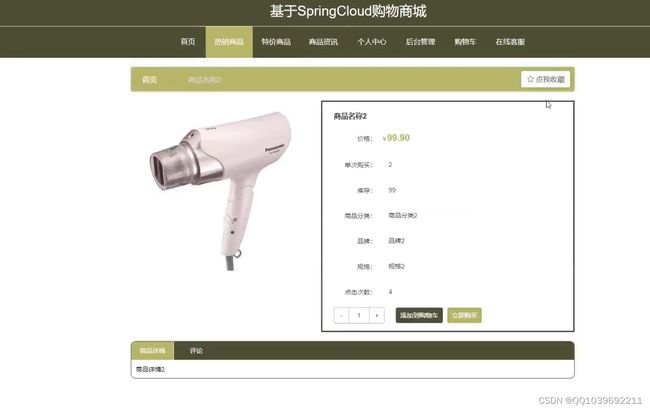Select the 热销商品 navigation tab
Screen dimensions: 650x410
pyautogui.click(x=229, y=42)
